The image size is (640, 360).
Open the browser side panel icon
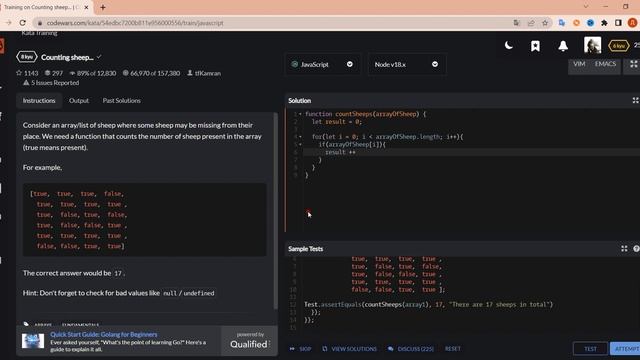pos(618,23)
